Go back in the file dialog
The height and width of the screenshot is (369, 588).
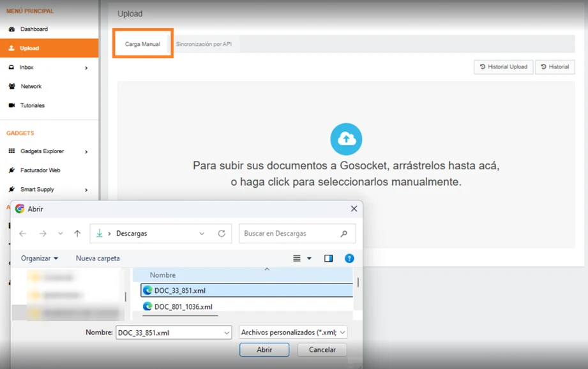click(23, 234)
